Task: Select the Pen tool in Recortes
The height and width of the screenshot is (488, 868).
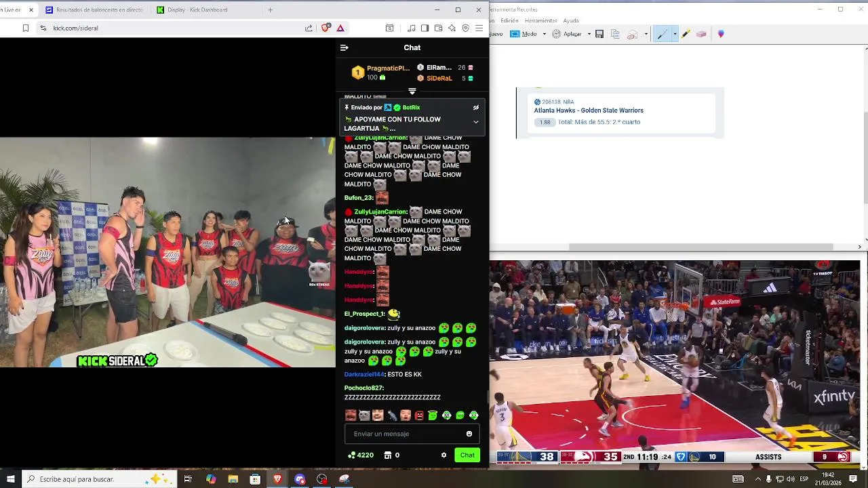Action: [x=662, y=34]
